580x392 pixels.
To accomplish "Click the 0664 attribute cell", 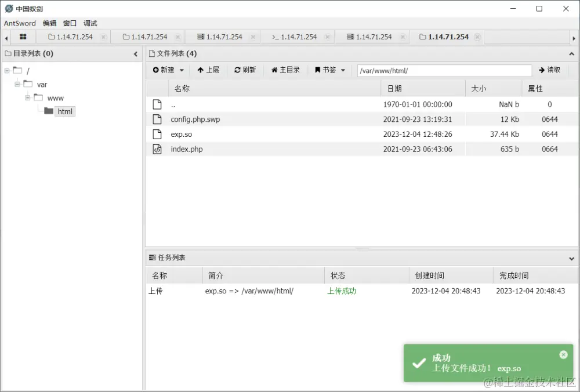I will point(550,149).
